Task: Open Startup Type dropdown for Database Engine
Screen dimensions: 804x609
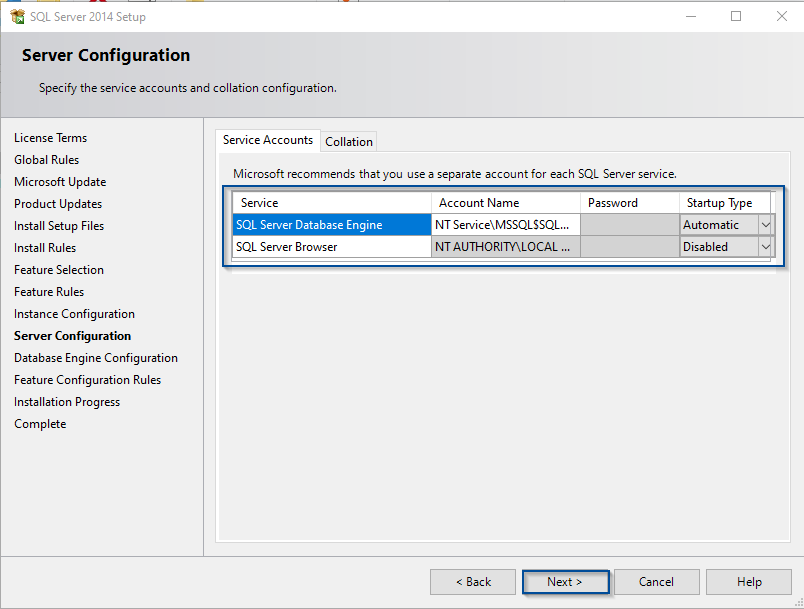Action: [766, 225]
